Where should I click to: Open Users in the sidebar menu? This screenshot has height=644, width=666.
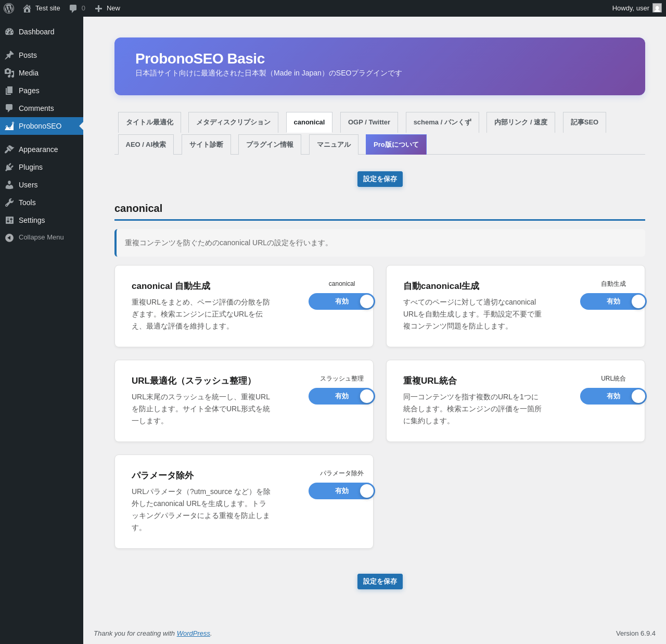[42, 185]
